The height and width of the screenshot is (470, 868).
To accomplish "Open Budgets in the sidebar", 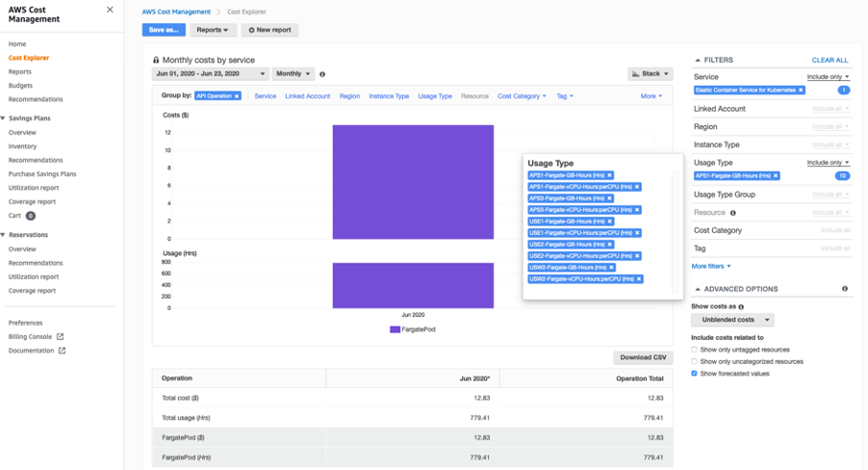I will point(20,86).
